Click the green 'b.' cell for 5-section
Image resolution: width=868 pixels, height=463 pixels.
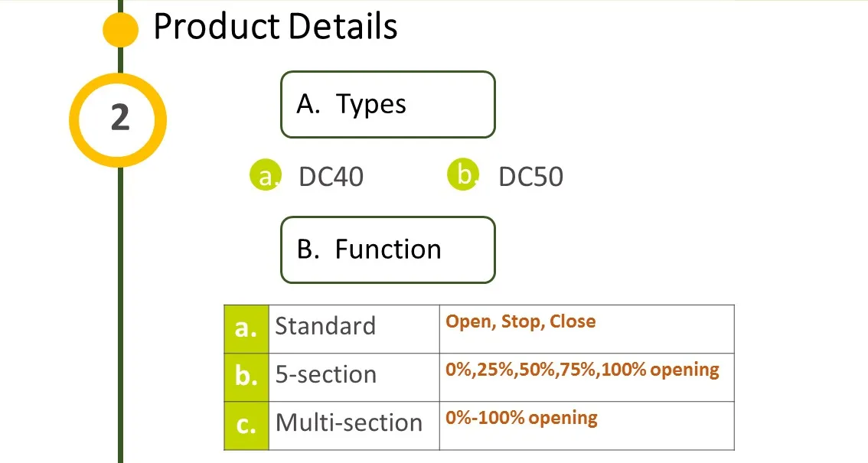246,377
